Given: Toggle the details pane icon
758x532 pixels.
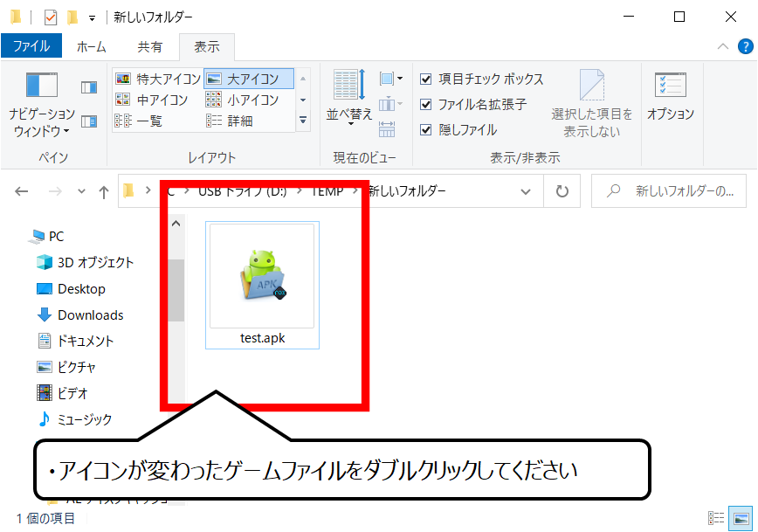Looking at the screenshot, I should [x=89, y=121].
